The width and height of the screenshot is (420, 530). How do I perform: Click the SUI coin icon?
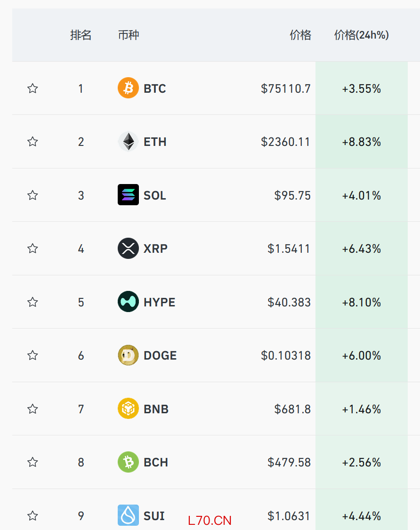click(128, 515)
